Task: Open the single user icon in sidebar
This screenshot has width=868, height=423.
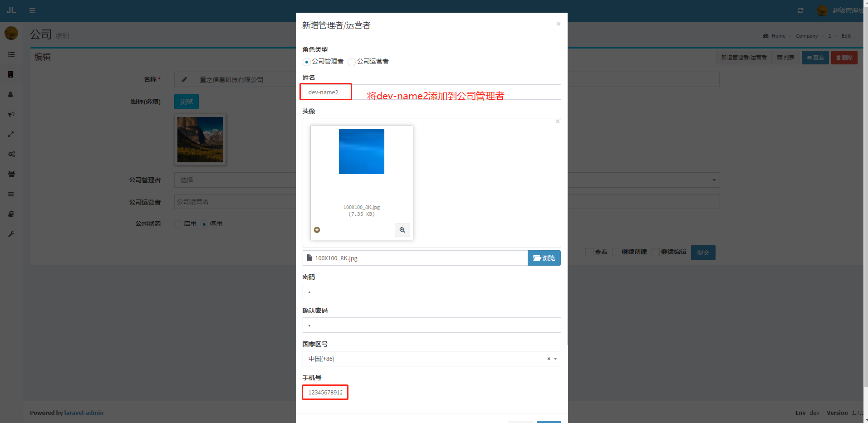Action: point(11,94)
